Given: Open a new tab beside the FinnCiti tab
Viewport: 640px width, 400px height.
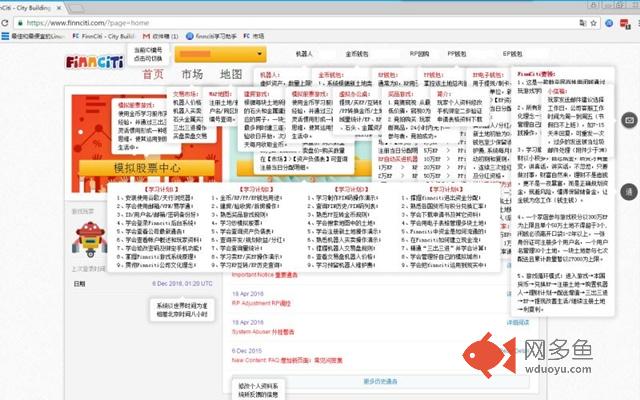Looking at the screenshot, I should click(76, 8).
